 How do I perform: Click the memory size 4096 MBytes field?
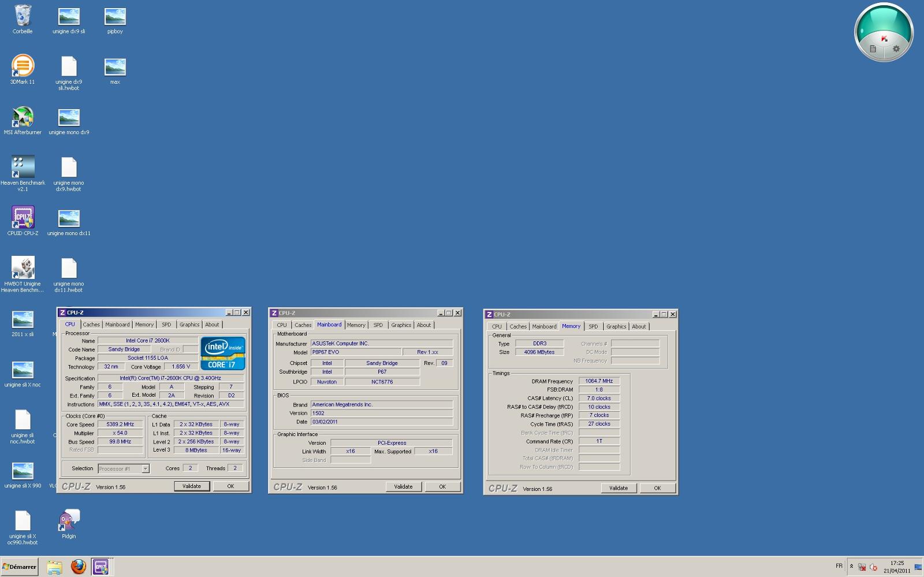pyautogui.click(x=539, y=352)
